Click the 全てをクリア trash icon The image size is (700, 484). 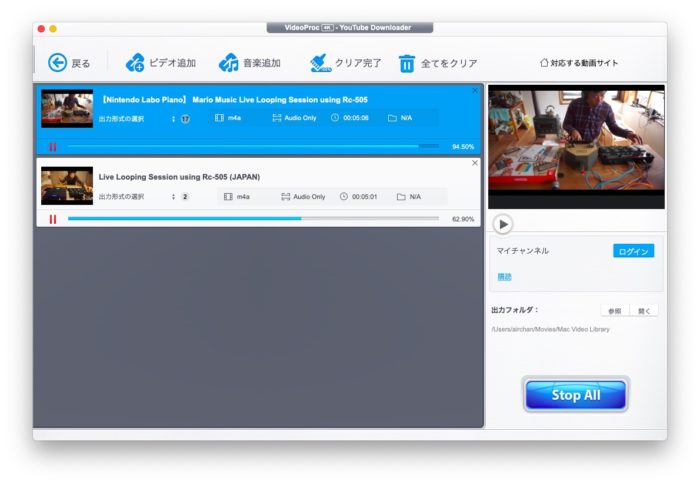click(x=407, y=63)
